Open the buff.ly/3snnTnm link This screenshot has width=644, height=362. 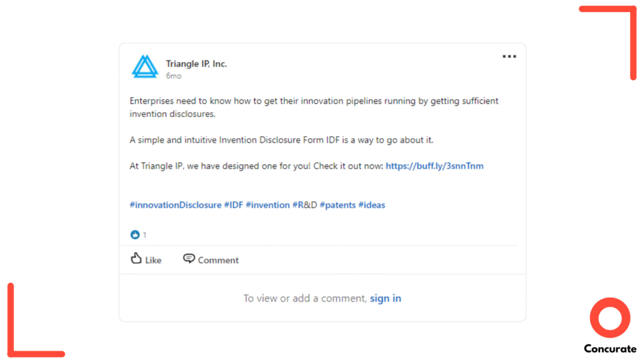435,166
